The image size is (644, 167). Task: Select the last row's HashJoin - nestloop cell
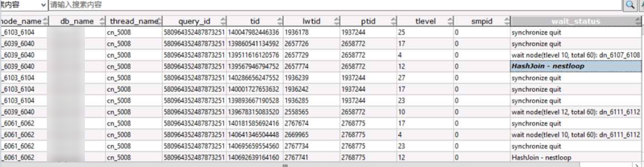pyautogui.click(x=576, y=157)
